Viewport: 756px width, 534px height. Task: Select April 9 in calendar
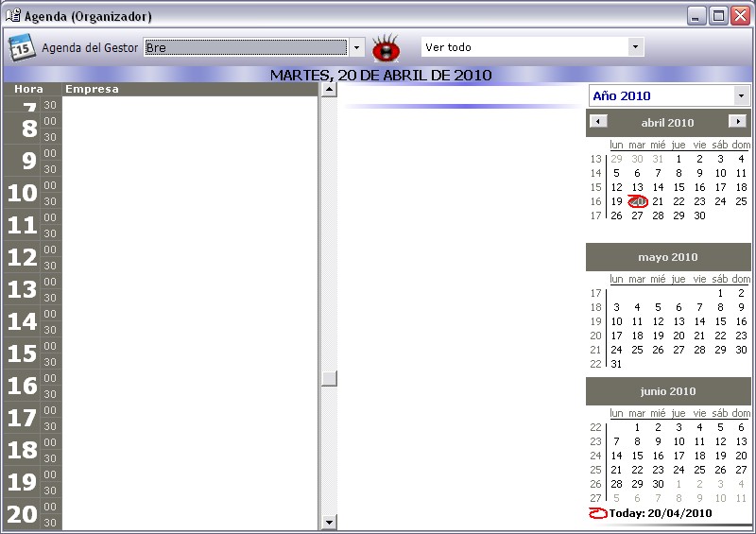pyautogui.click(x=699, y=173)
